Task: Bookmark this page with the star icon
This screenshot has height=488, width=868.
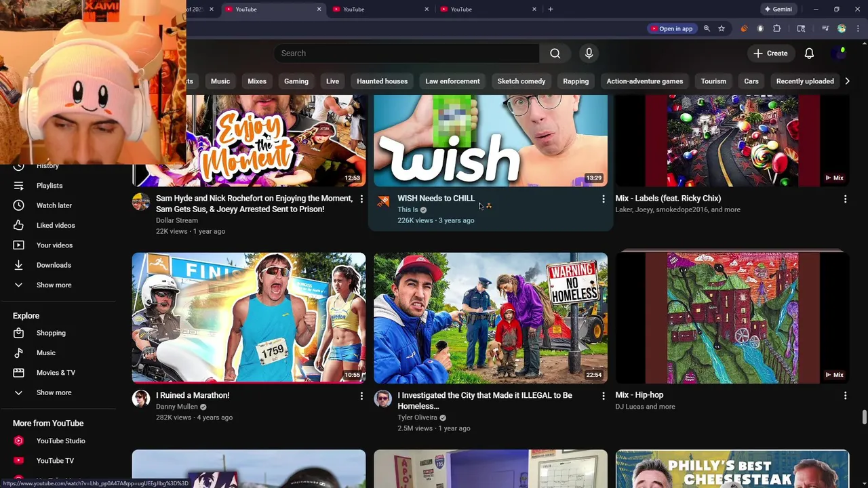Action: [x=722, y=28]
